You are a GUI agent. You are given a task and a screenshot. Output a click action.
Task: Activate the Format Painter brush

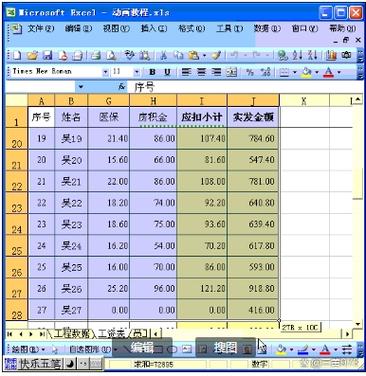[x=216, y=55]
